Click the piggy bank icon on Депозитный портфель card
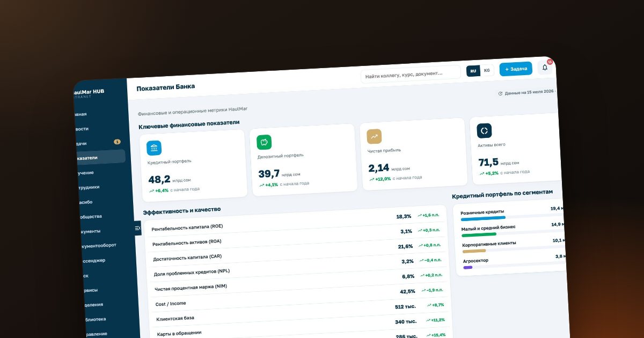 [264, 142]
